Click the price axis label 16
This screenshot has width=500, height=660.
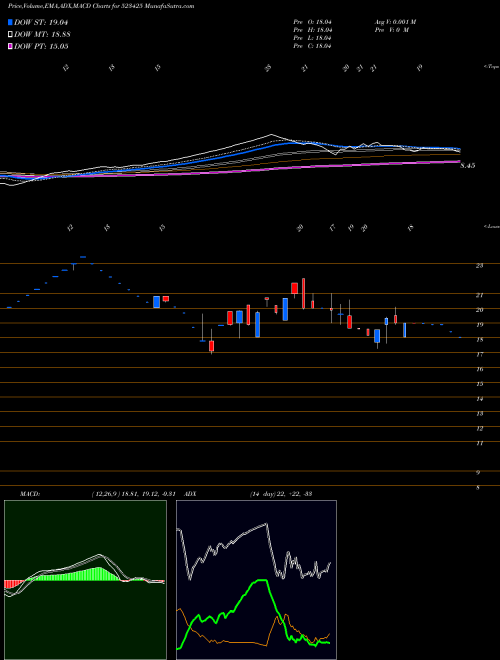479,369
